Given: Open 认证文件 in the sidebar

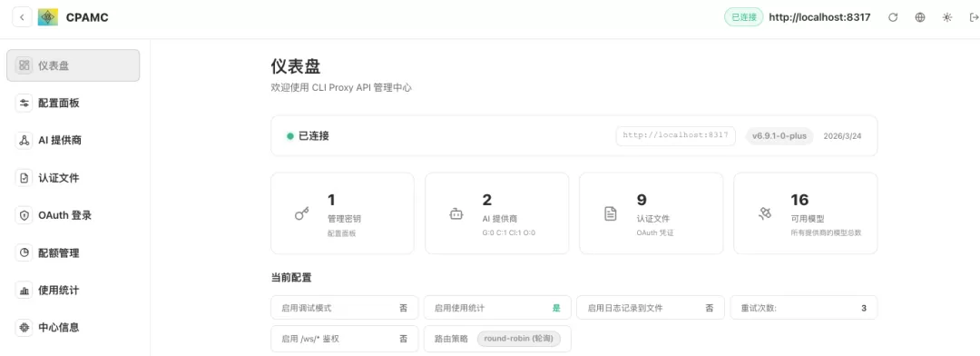Looking at the screenshot, I should coord(73,178).
